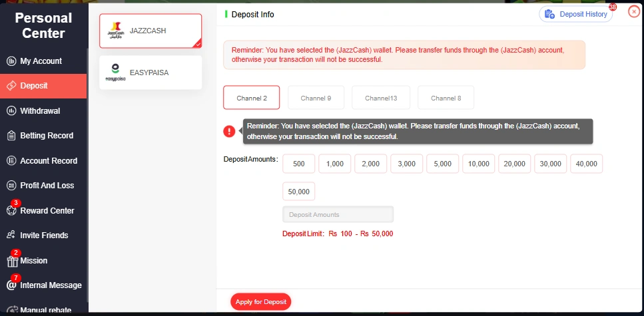Click the Profit And Loss icon
This screenshot has height=316, width=644.
11,186
